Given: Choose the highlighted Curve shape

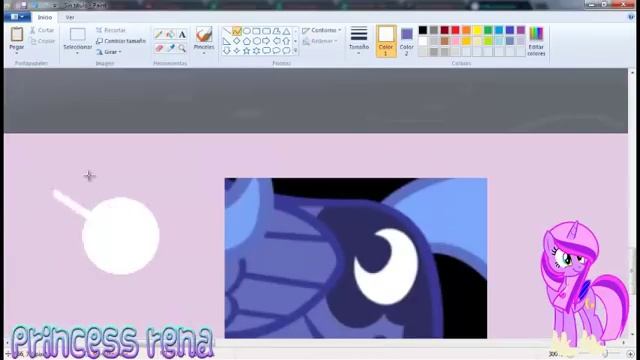Looking at the screenshot, I should (237, 31).
